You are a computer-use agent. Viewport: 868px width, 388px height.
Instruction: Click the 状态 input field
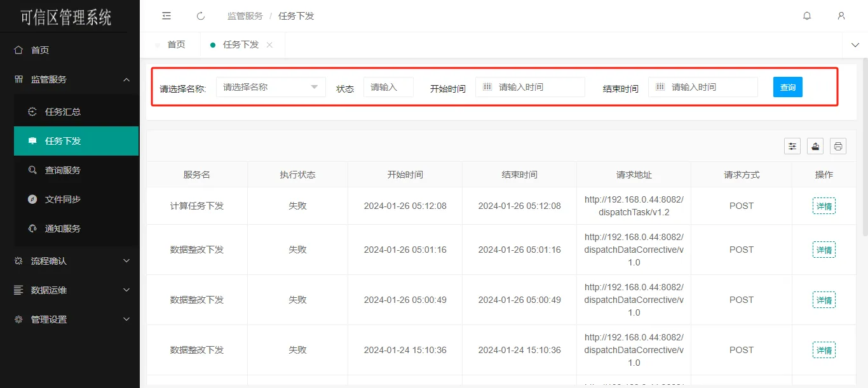pyautogui.click(x=388, y=87)
